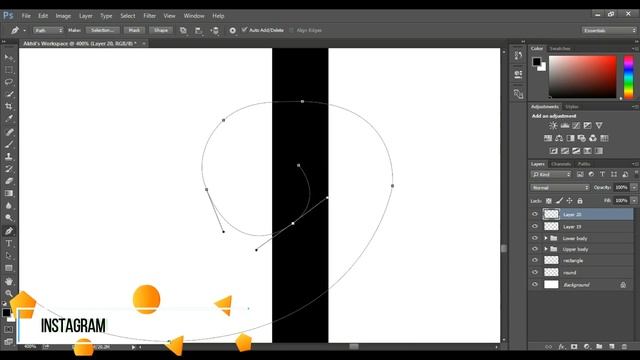The height and width of the screenshot is (360, 640).
Task: Select the Clone Stamp tool
Action: 9,156
